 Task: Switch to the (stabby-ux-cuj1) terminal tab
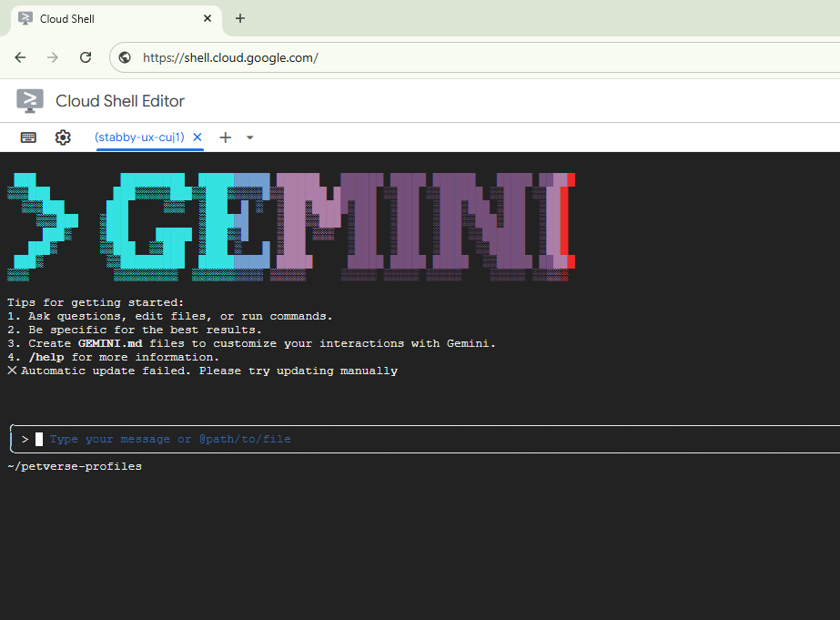[139, 137]
